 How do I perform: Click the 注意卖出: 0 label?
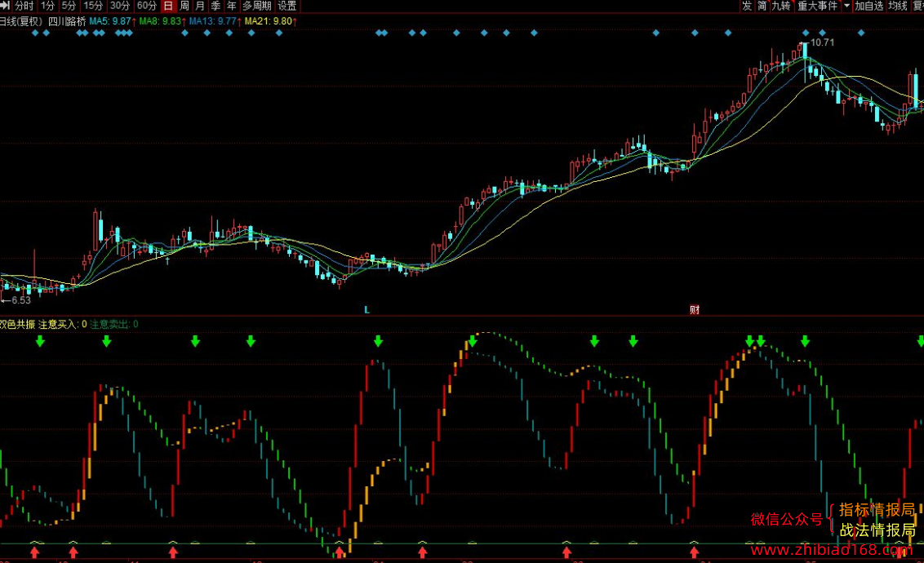click(113, 325)
